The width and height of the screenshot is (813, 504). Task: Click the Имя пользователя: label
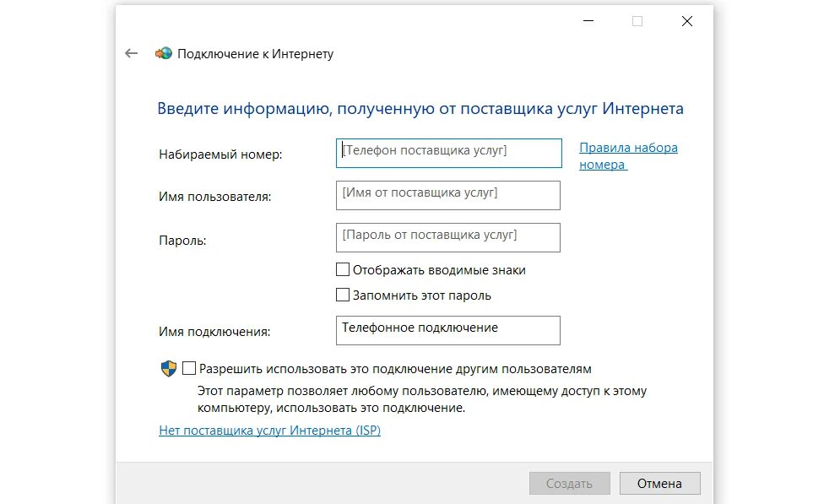[214, 197]
